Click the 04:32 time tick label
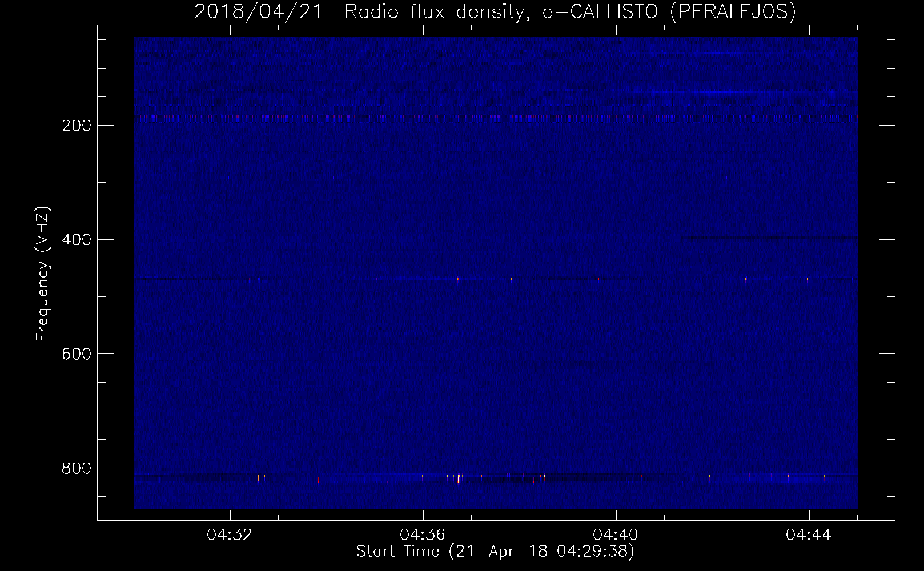 pos(230,535)
